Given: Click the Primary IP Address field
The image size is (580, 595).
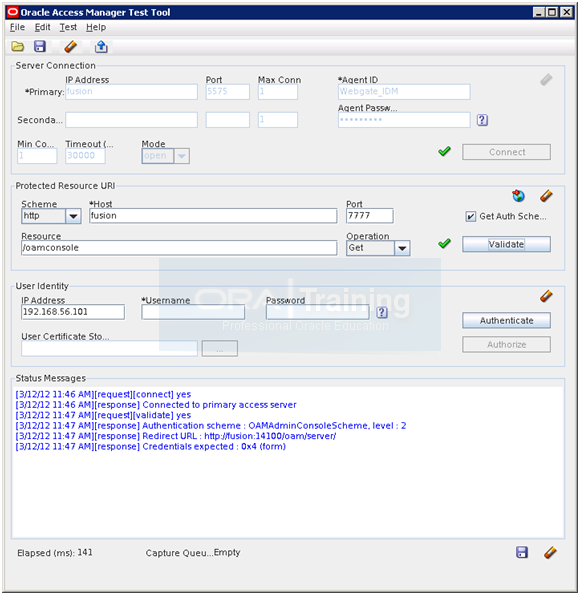Looking at the screenshot, I should click(131, 92).
